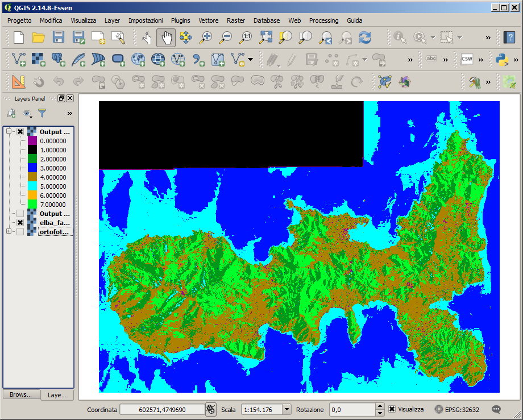Select the Pan Map hand tool
The width and height of the screenshot is (523, 420).
(x=166, y=38)
